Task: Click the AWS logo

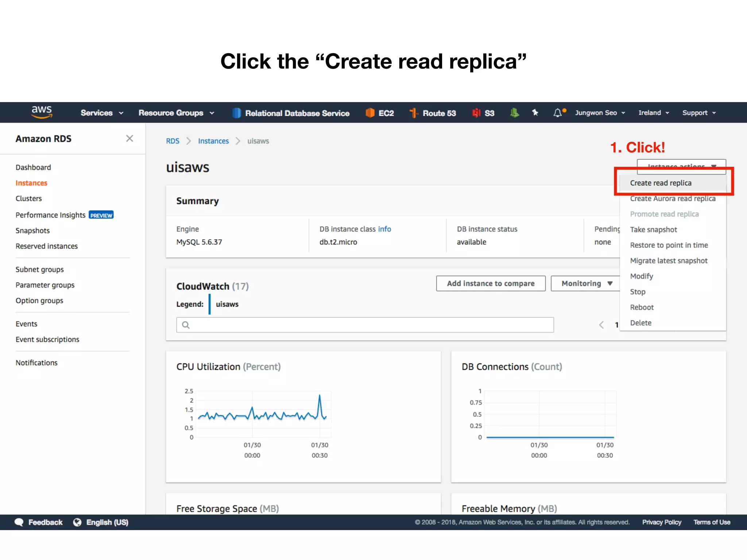Action: click(42, 112)
